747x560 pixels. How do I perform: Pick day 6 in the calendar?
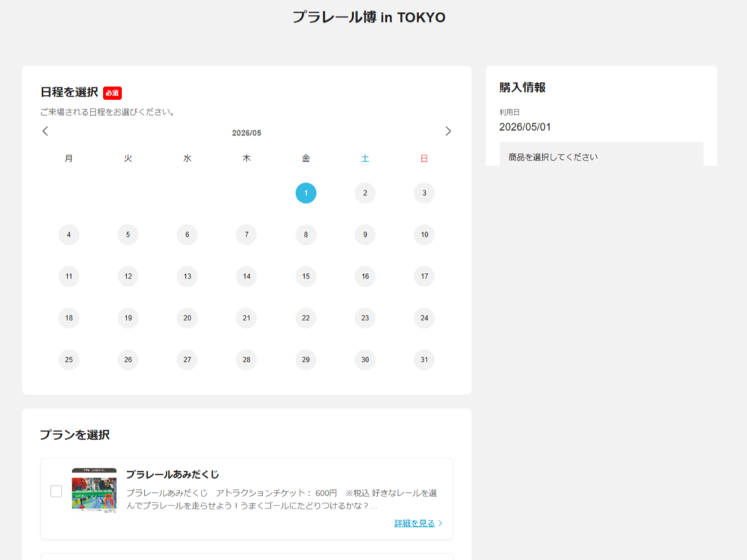(187, 234)
